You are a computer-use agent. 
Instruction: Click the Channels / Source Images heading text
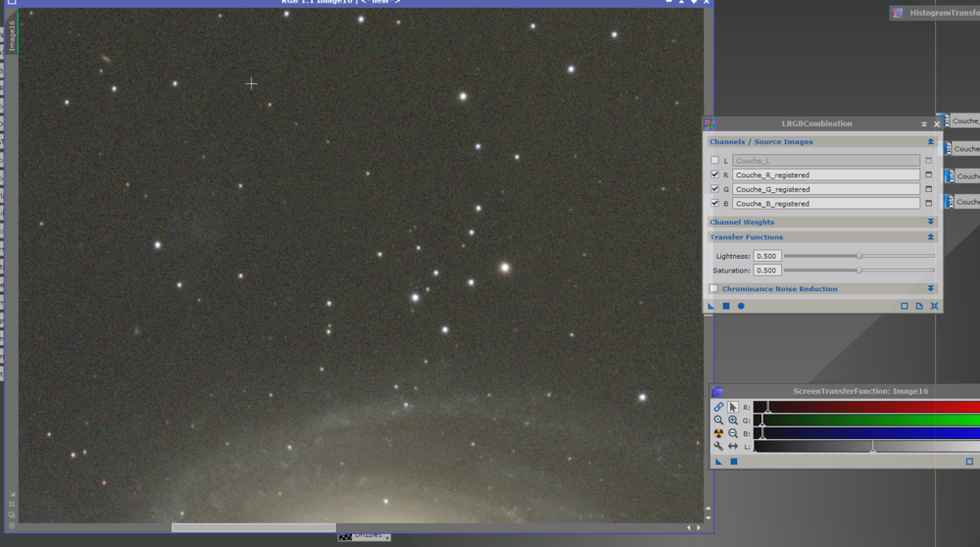[x=761, y=142]
